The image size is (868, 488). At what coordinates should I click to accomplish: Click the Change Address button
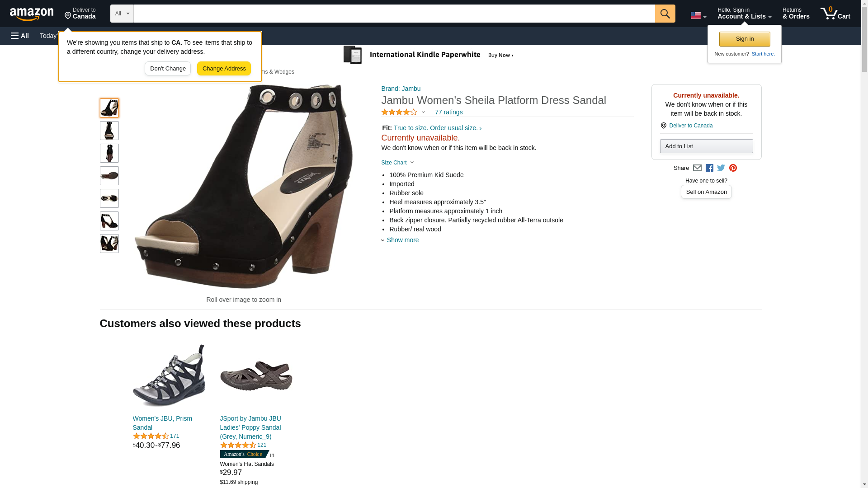click(224, 69)
